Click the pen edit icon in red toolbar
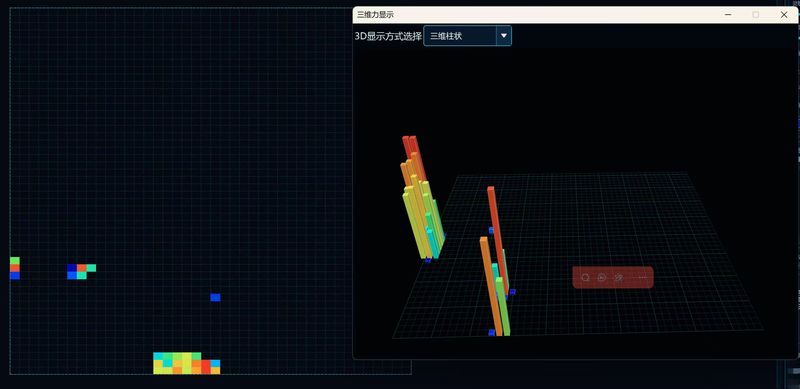This screenshot has width=800, height=389. click(619, 278)
